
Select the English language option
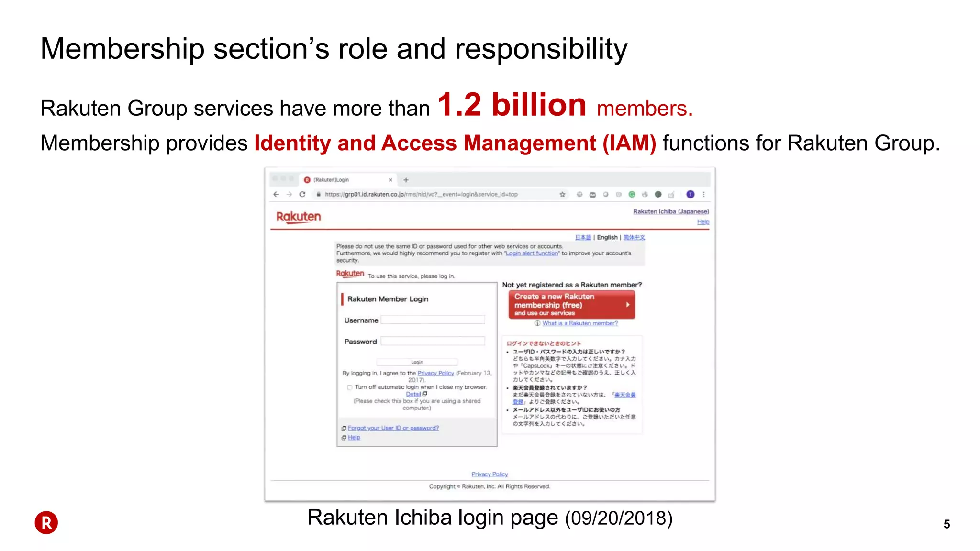[x=607, y=237]
